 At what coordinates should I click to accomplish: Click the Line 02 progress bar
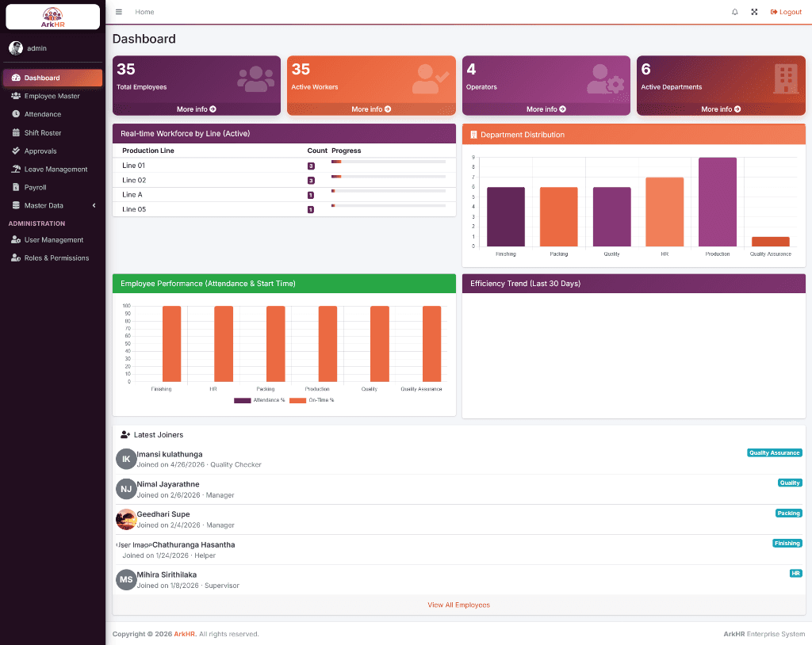[x=389, y=177]
